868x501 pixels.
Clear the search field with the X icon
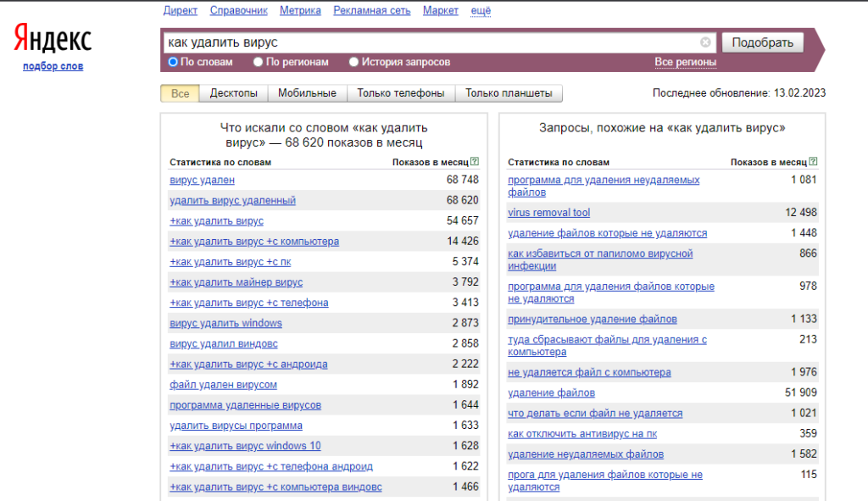[705, 42]
